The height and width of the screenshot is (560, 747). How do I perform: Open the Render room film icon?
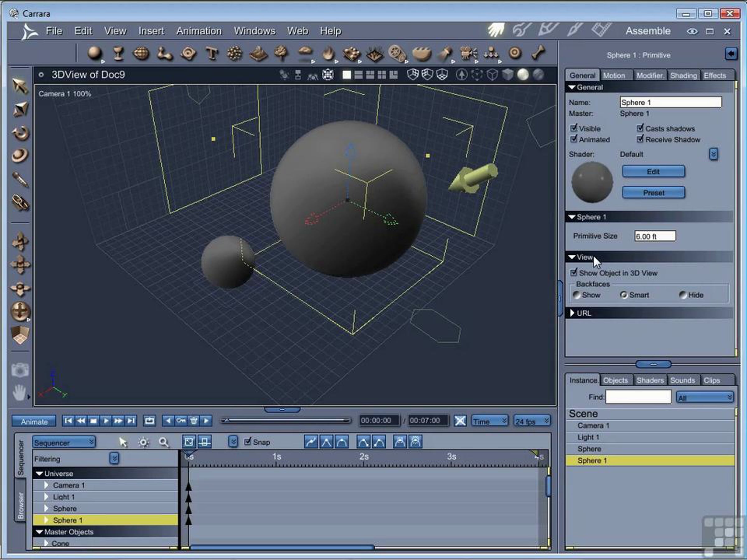(602, 30)
